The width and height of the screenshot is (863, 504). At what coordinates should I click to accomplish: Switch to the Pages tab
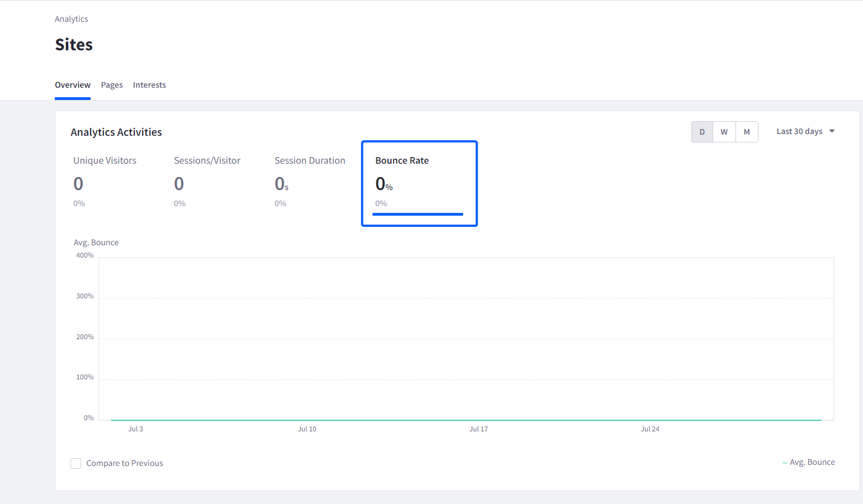[x=112, y=85]
